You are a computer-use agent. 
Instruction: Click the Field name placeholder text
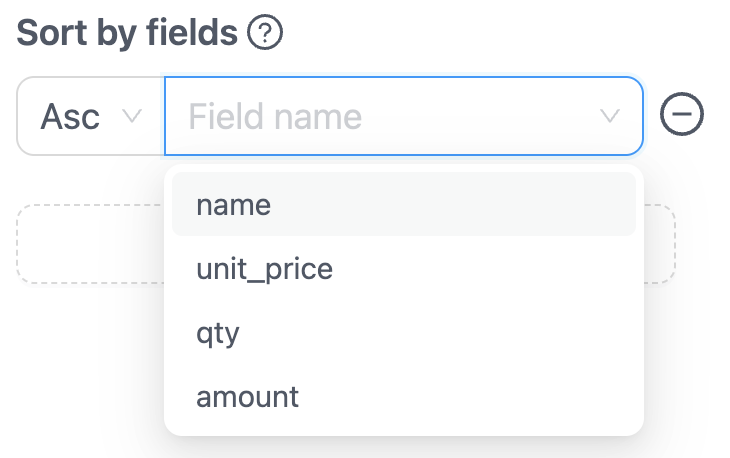coord(276,117)
